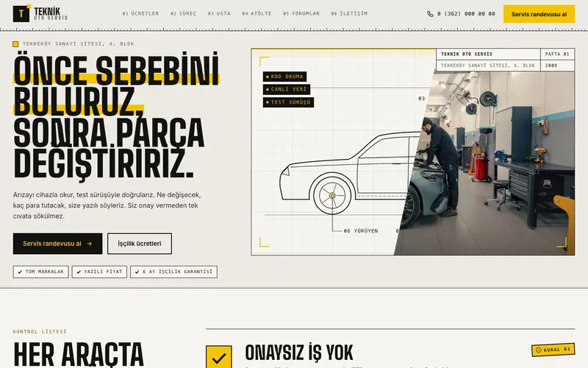Image resolution: width=588 pixels, height=368 pixels.
Task: Open the 05 Yorumlar section
Action: pyautogui.click(x=301, y=13)
